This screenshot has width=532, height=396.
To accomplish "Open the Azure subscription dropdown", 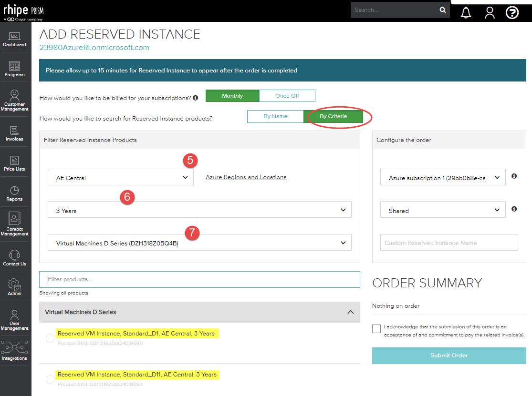I will click(x=442, y=177).
